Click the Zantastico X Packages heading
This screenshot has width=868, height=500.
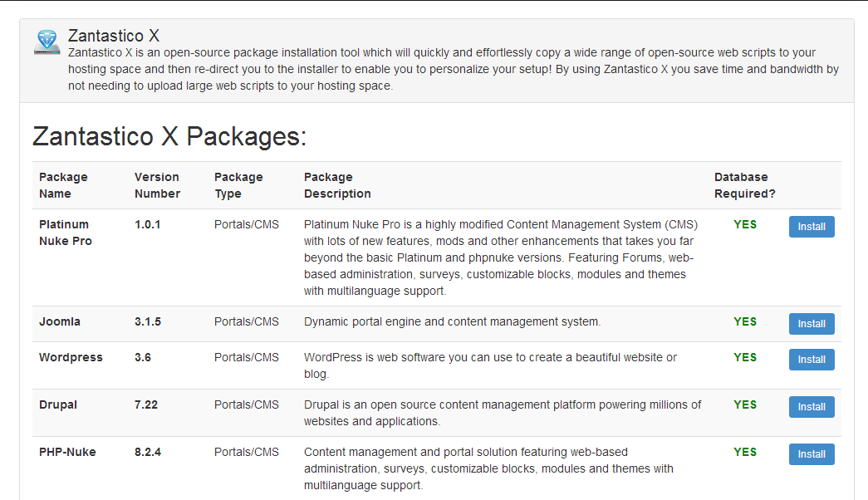pos(169,136)
